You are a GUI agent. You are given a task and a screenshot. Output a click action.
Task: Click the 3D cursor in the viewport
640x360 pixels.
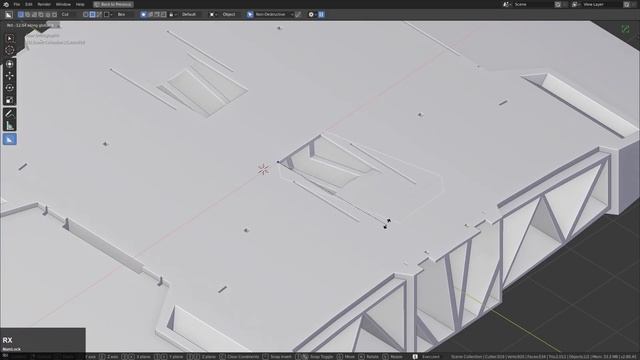tap(264, 169)
